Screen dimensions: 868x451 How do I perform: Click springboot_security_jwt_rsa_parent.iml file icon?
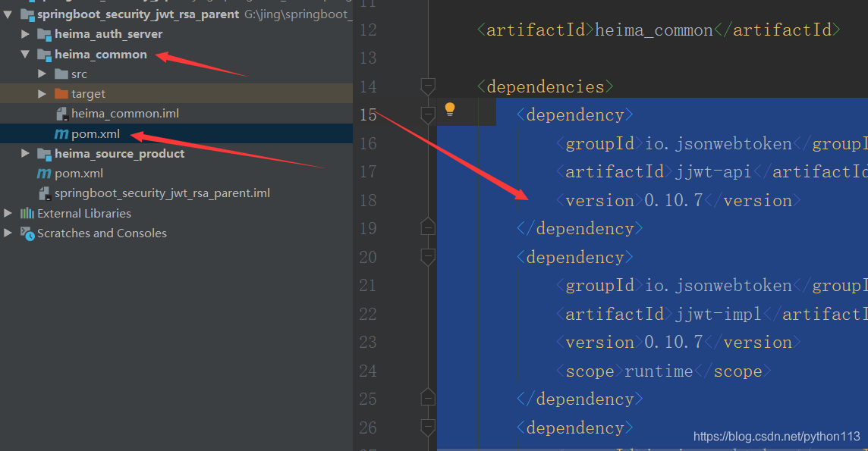[x=45, y=193]
